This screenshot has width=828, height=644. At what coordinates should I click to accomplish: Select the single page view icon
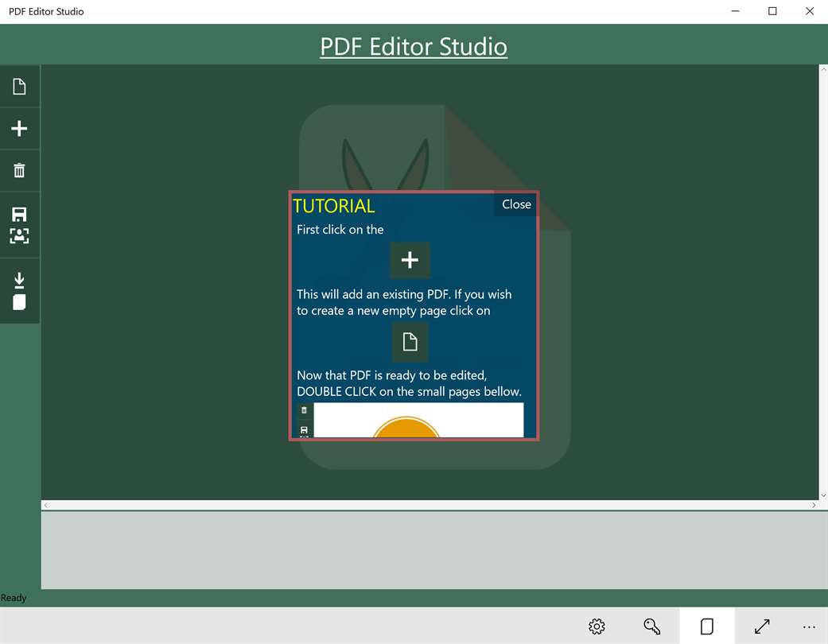[706, 626]
